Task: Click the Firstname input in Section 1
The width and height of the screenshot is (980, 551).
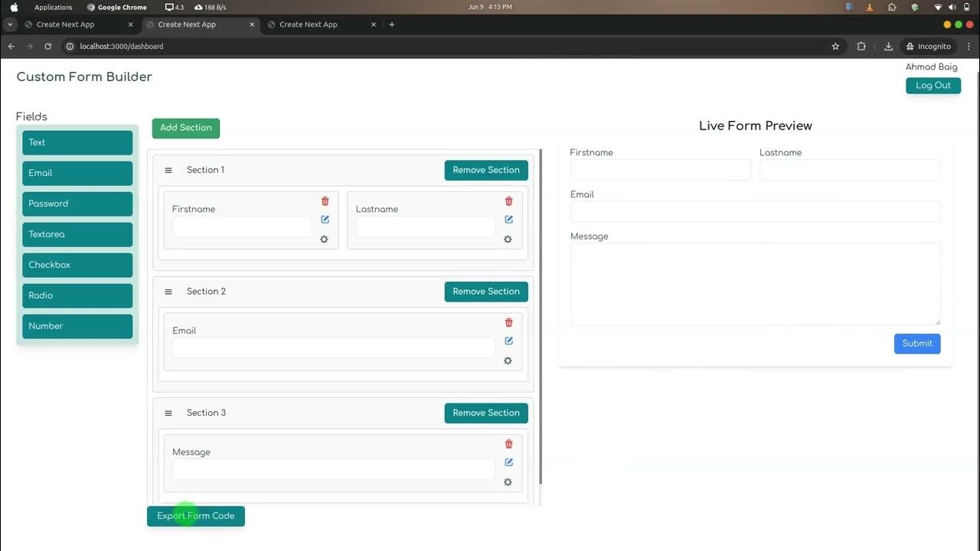Action: click(x=242, y=227)
